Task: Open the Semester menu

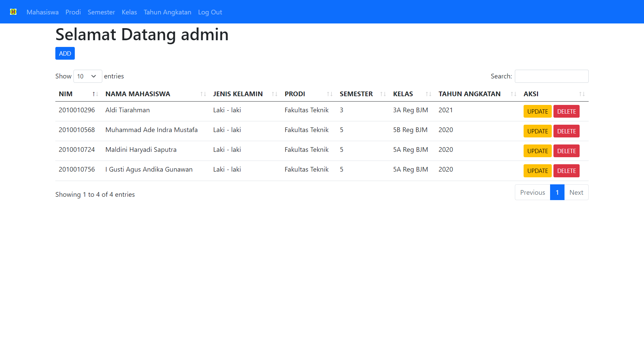Action: coord(101,12)
